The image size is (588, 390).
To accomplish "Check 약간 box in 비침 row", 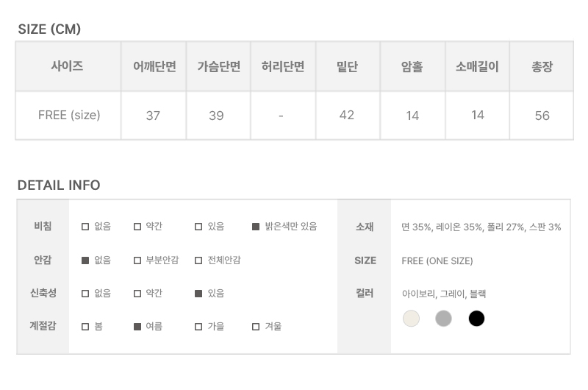I will 137,227.
